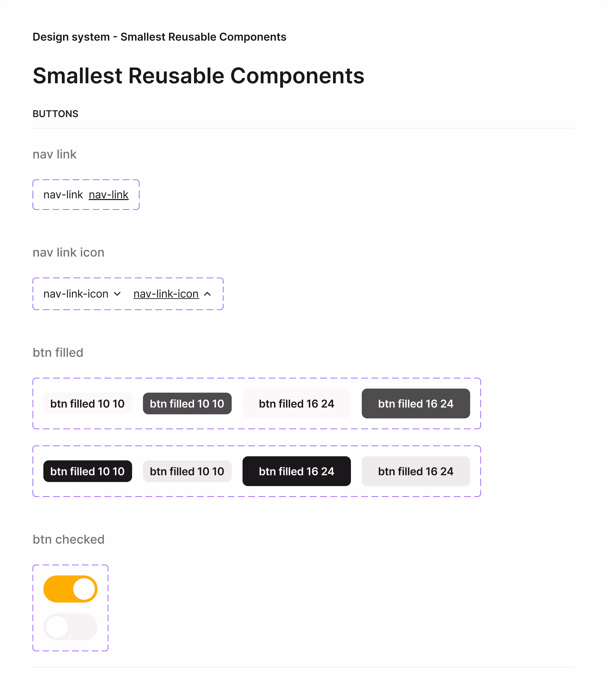Image resolution: width=607 pixels, height=700 pixels.
Task: Collapse the underlined nav-link-icon with up chevron
Action: coord(167,294)
